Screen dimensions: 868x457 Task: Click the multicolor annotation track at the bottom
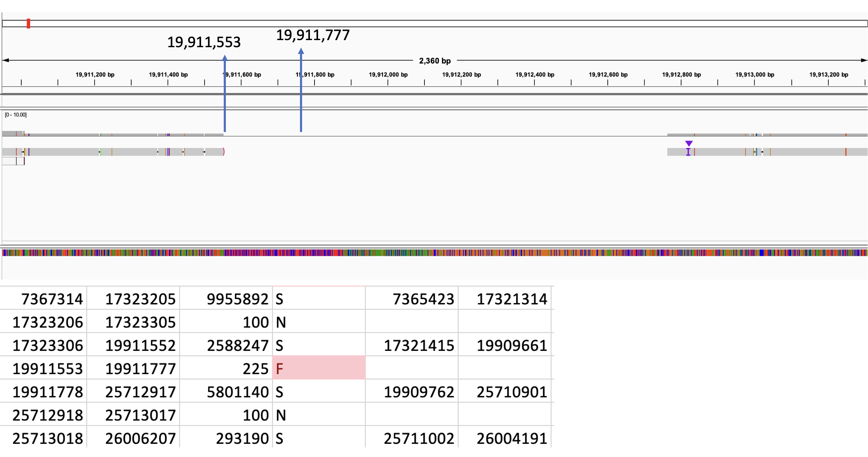tap(434, 253)
